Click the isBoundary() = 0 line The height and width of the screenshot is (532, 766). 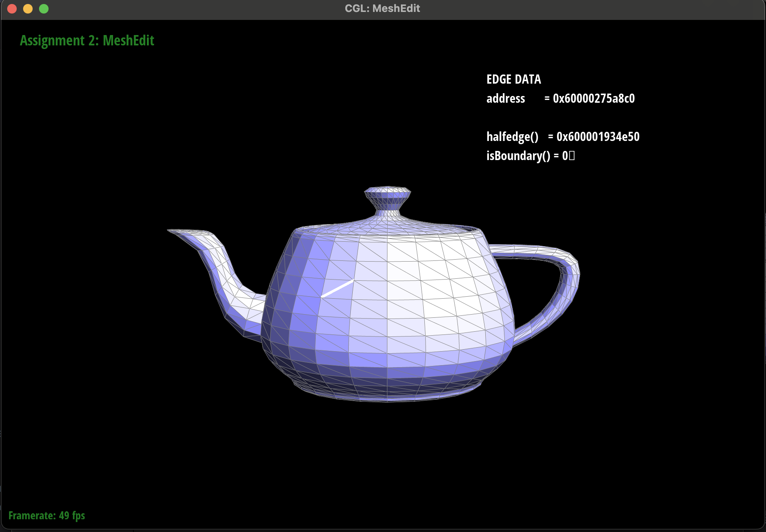[x=530, y=156]
